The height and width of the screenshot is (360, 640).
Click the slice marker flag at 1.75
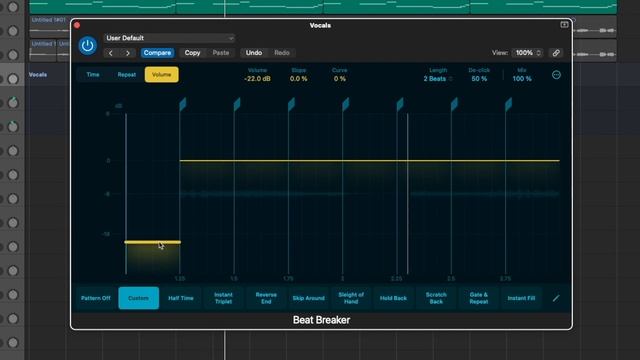(x=291, y=104)
